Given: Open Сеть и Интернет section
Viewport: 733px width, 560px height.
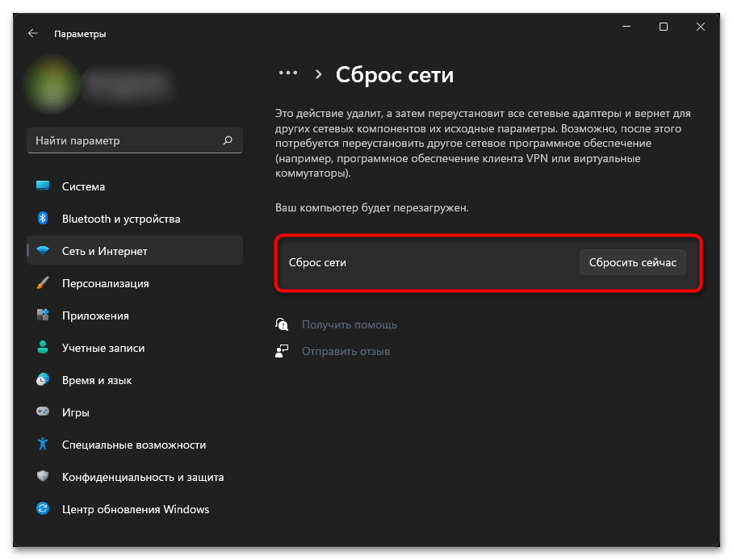Looking at the screenshot, I should (x=105, y=251).
